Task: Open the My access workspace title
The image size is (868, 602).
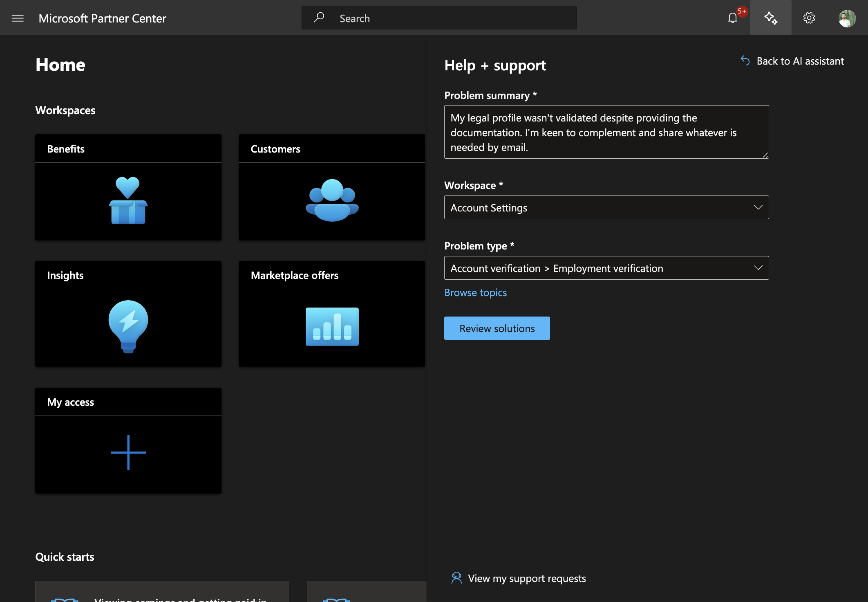Action: 71,402
